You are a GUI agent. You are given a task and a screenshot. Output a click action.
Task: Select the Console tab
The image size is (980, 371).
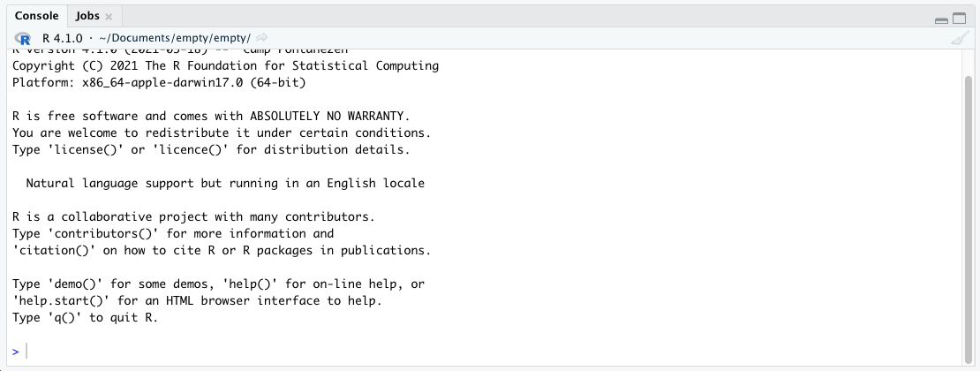tap(36, 16)
